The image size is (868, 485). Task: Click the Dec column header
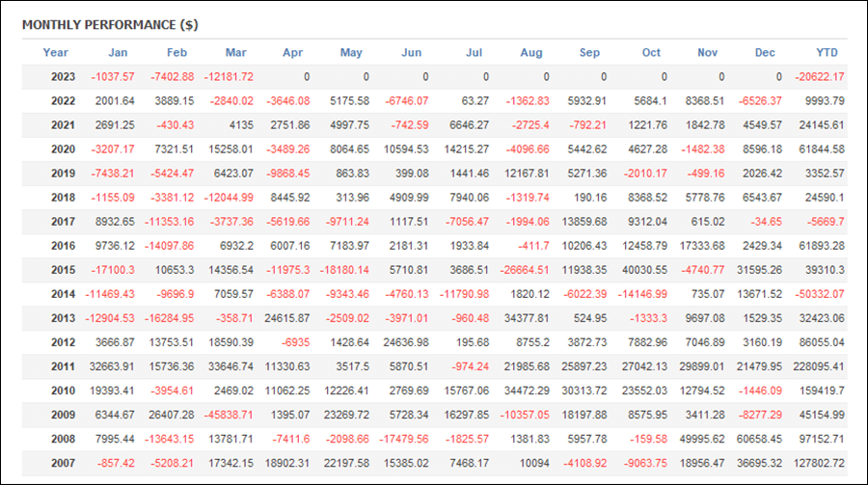765,53
